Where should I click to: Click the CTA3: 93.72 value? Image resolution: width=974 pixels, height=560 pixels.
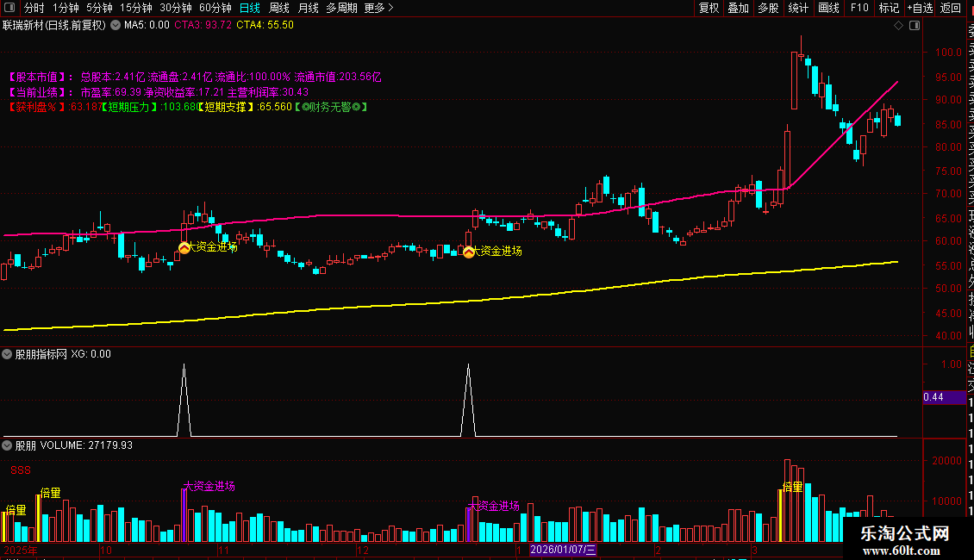coord(203,25)
